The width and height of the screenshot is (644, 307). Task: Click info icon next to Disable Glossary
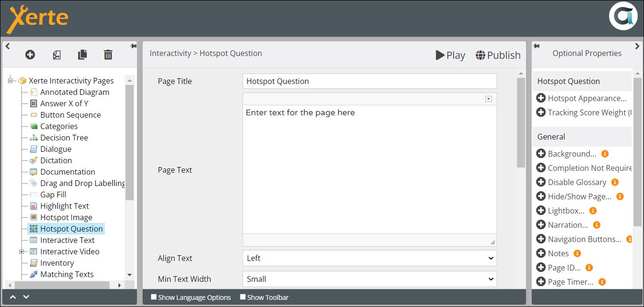615,182
